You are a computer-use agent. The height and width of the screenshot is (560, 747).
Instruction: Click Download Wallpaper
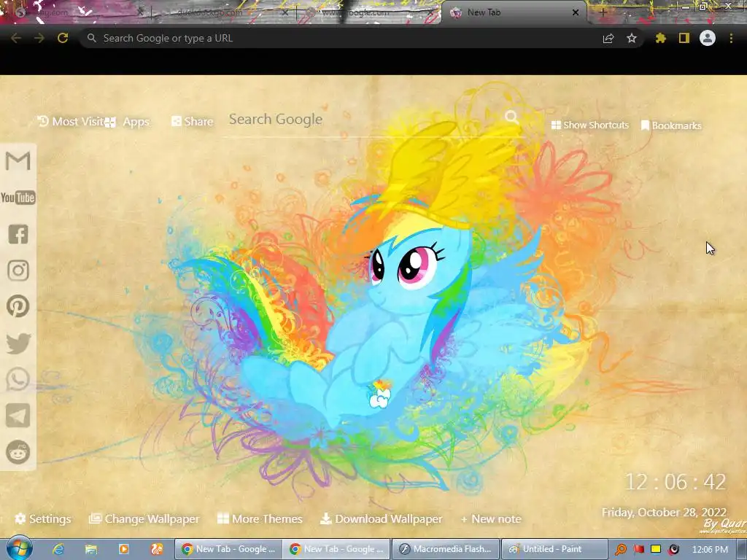click(381, 518)
